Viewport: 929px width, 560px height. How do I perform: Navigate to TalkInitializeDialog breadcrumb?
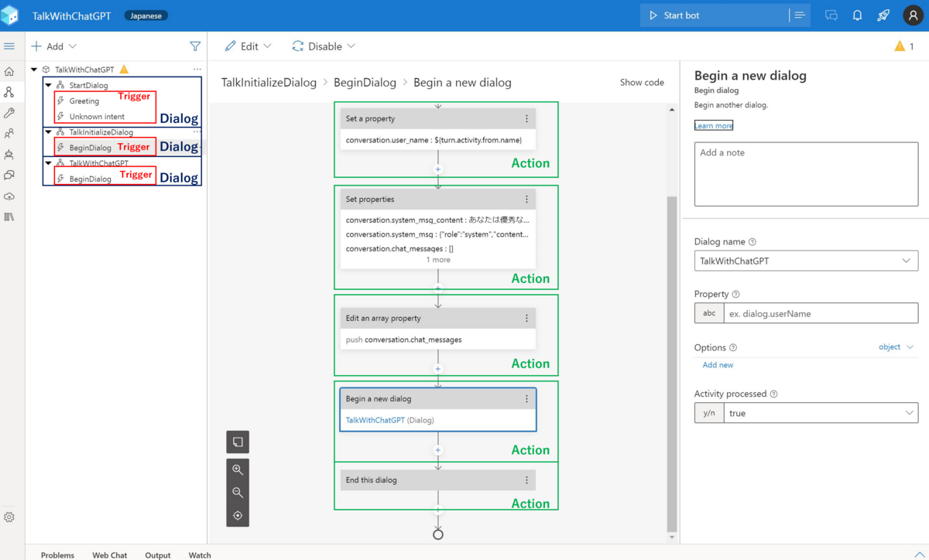(x=269, y=83)
